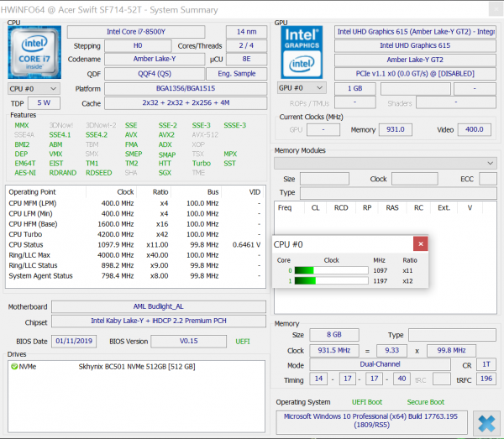The image size is (504, 439).
Task: Click the Motherboard AML Budlight_AL field
Action: pos(159,306)
